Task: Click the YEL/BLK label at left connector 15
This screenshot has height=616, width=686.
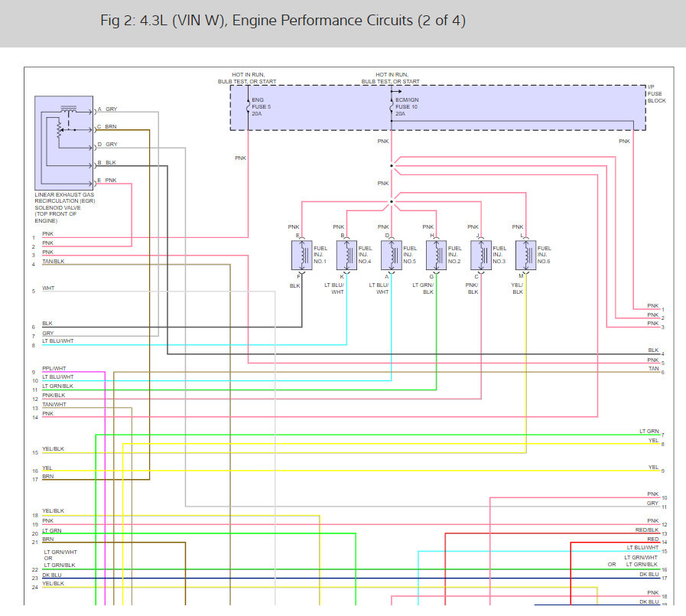Action: pyautogui.click(x=53, y=448)
